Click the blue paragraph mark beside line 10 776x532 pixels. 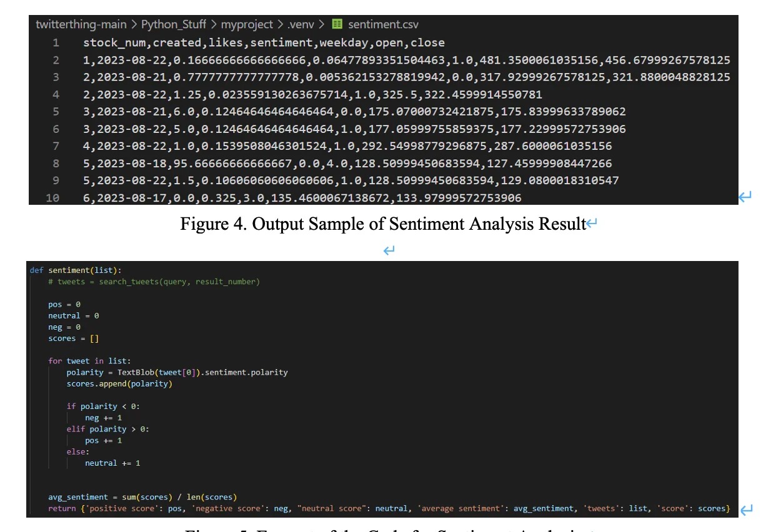(x=744, y=197)
